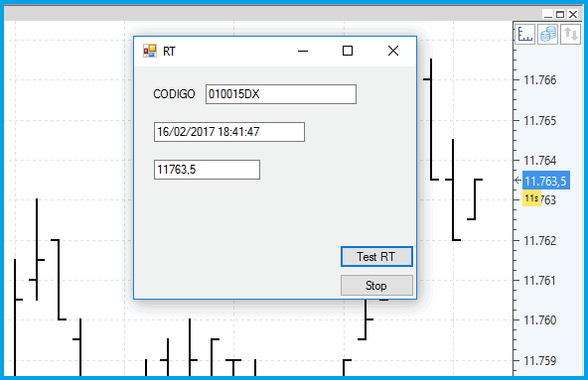
Task: Click the 11.762 axis label
Action: pos(539,240)
